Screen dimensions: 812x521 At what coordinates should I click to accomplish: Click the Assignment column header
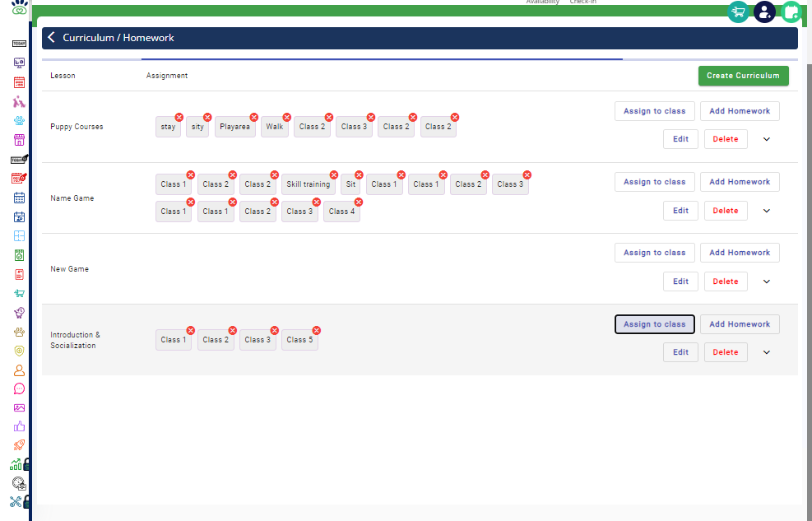point(167,76)
